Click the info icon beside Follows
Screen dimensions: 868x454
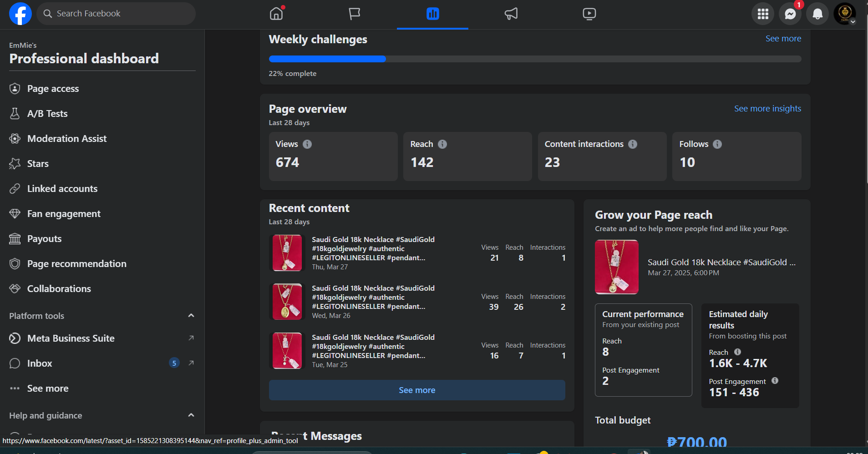point(717,144)
